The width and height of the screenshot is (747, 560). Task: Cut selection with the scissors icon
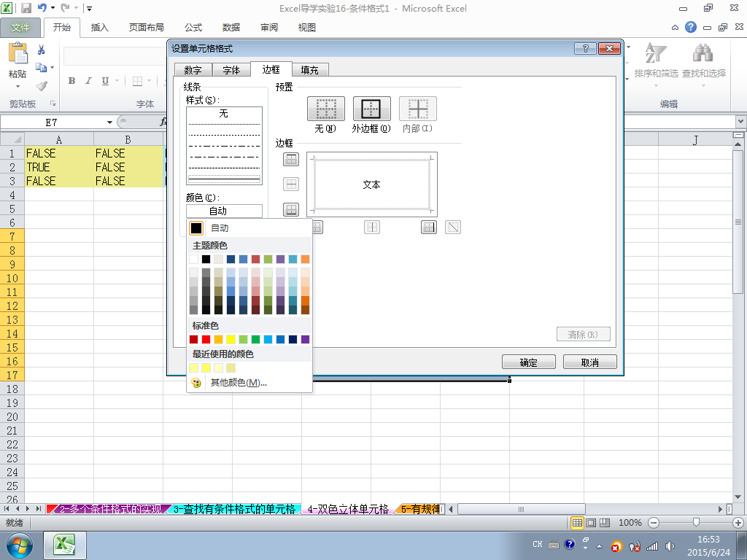tap(42, 50)
